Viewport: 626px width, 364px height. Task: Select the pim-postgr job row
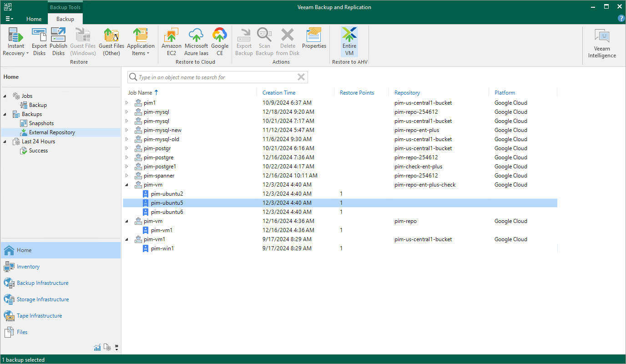tap(340, 148)
